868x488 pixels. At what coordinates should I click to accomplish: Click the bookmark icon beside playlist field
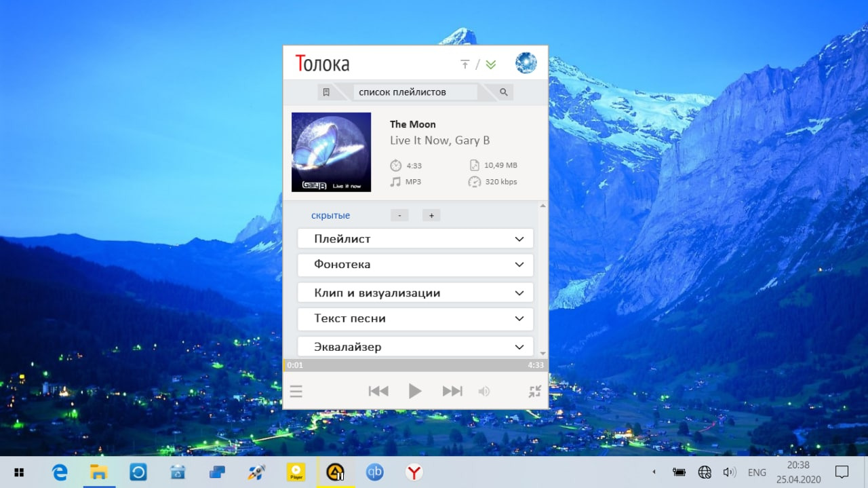click(x=326, y=92)
